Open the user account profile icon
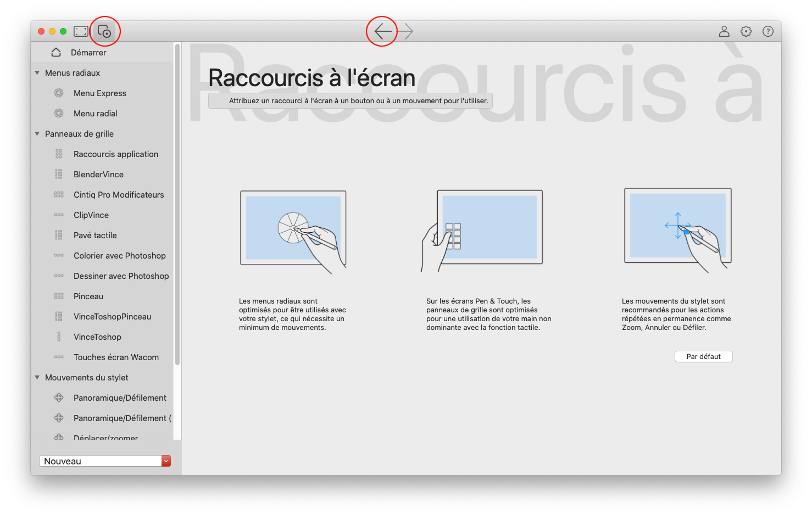The height and width of the screenshot is (516, 812). pyautogui.click(x=724, y=31)
